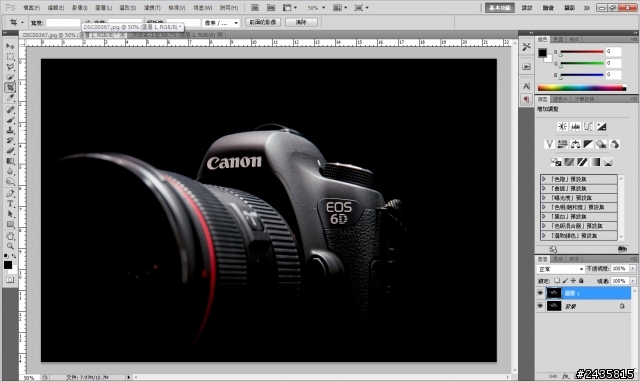The width and height of the screenshot is (640, 382).
Task: Open the Character panel icon
Action: pyautogui.click(x=527, y=86)
